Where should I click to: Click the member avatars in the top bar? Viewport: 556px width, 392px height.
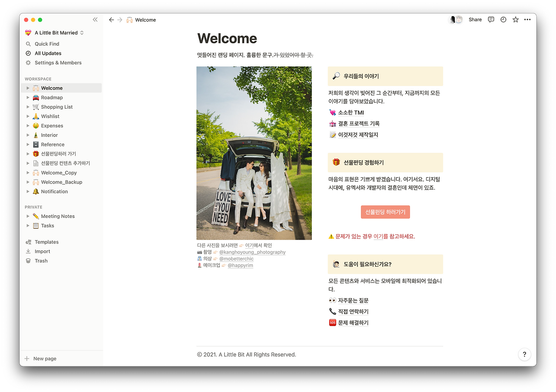tap(456, 20)
